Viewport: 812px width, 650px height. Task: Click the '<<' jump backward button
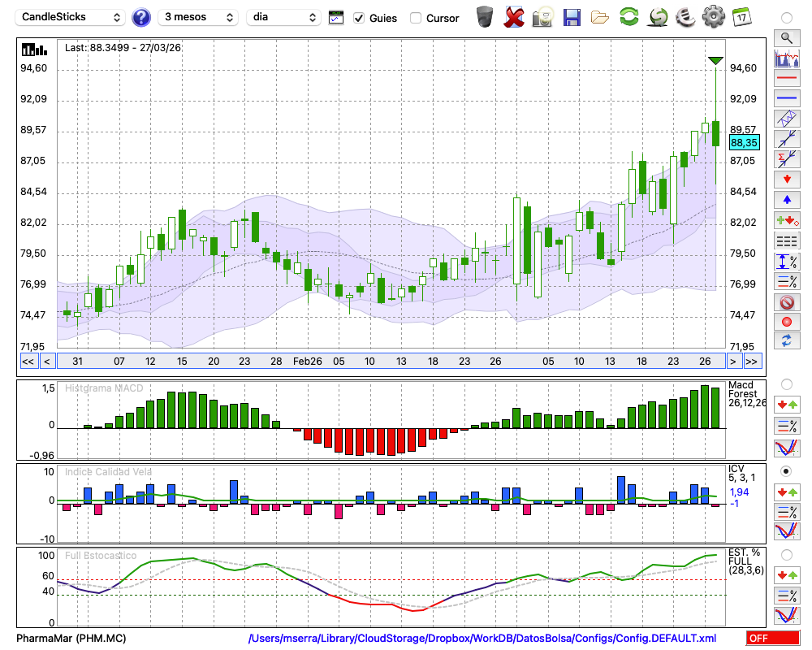[x=28, y=361]
